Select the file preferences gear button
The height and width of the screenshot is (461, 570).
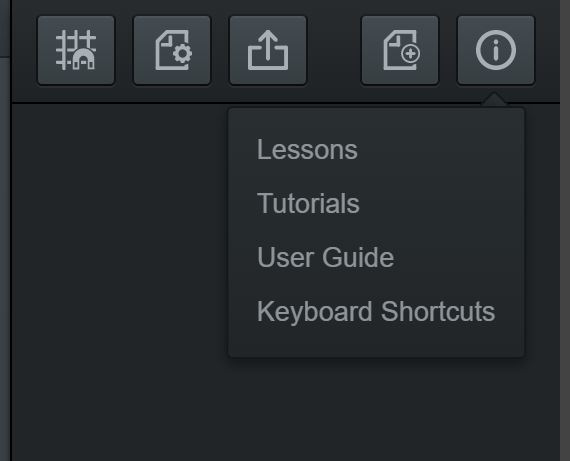172,50
